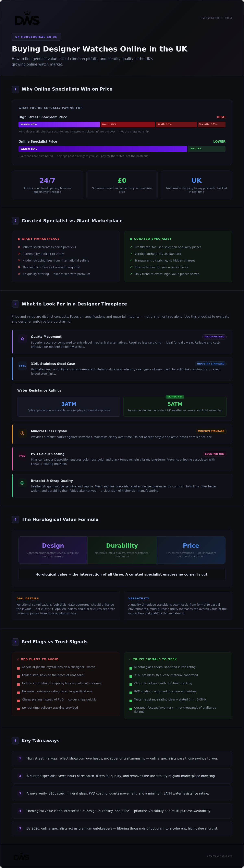Image resolution: width=244 pixels, height=868 pixels.
Task: Click the Recommended badge on Quartz Movement
Action: [x=214, y=337]
